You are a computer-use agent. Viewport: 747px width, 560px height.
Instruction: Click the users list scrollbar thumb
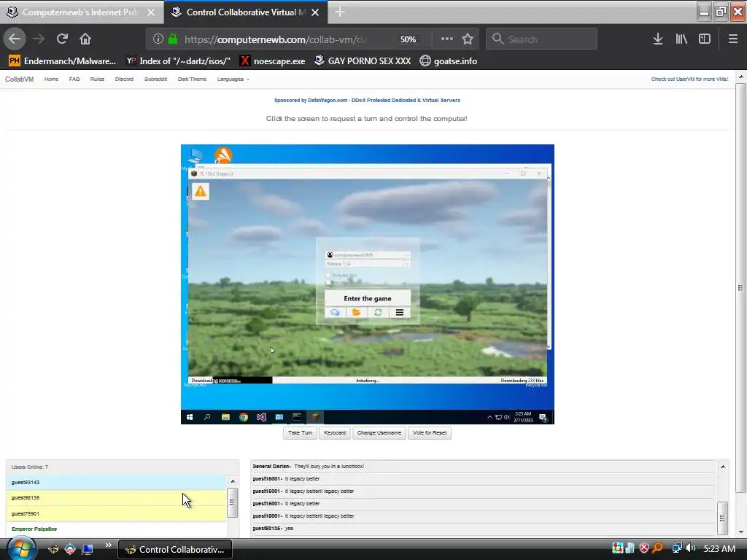[x=233, y=502]
